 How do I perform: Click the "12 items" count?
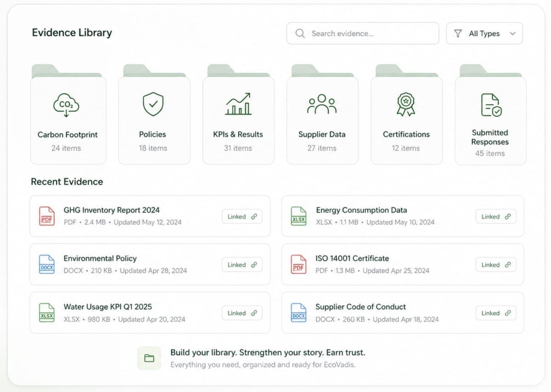coord(406,148)
